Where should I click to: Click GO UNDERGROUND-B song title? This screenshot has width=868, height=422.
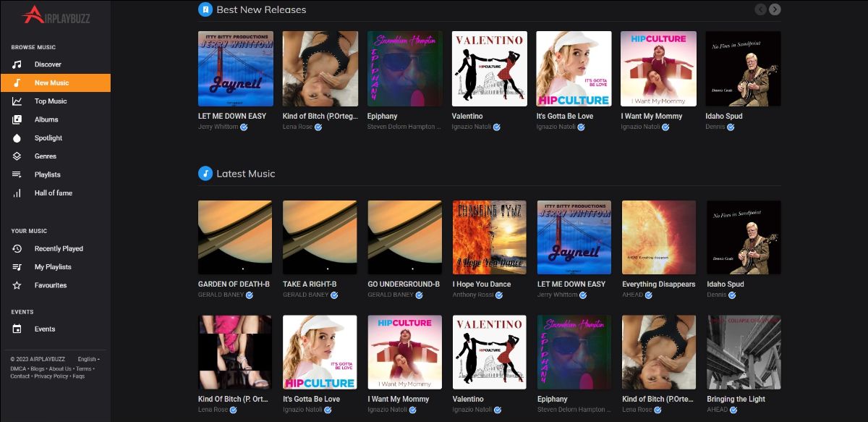point(404,284)
